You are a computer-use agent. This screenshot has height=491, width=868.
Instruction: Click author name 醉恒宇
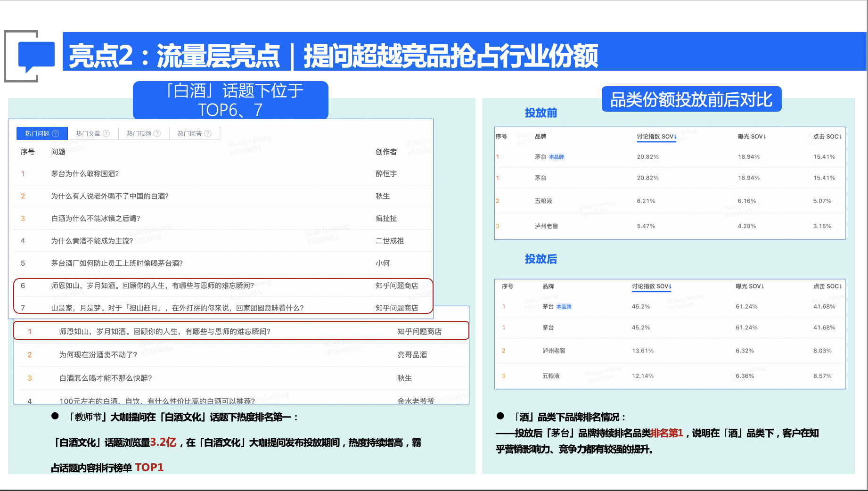pyautogui.click(x=386, y=174)
